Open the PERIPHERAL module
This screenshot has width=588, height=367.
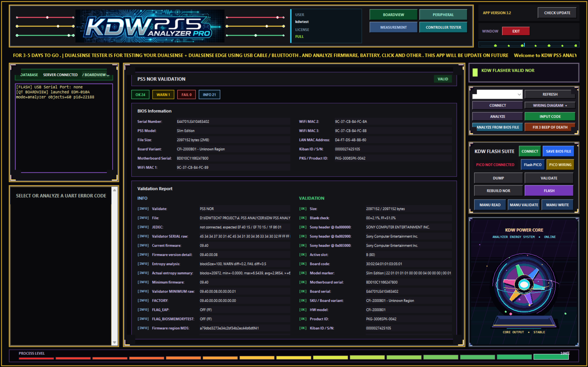click(x=443, y=15)
